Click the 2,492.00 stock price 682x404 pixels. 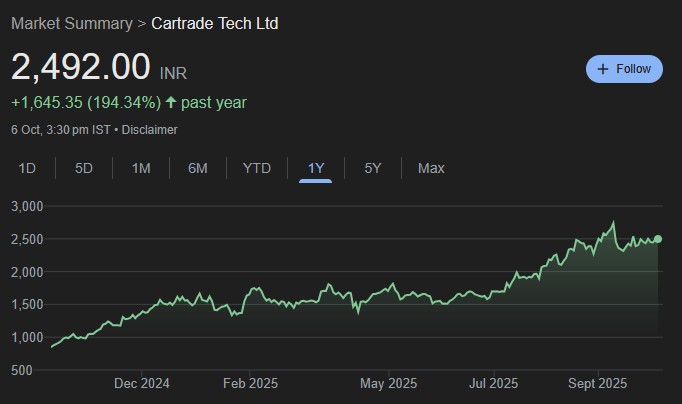click(x=81, y=66)
